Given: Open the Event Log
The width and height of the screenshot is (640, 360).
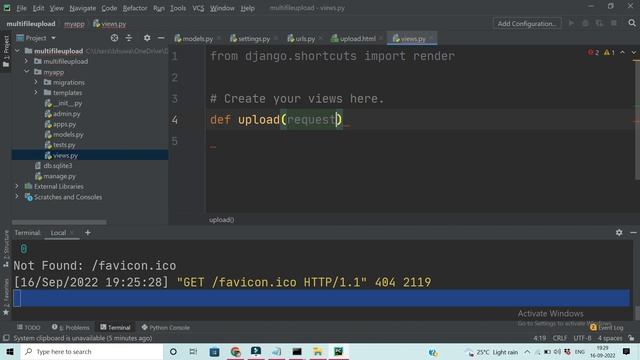Looking at the screenshot, I should point(607,327).
